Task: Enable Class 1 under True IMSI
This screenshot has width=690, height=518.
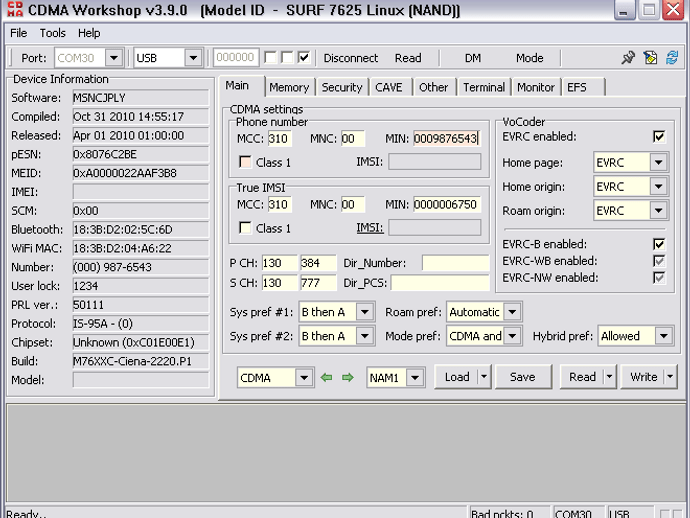Action: tap(245, 228)
